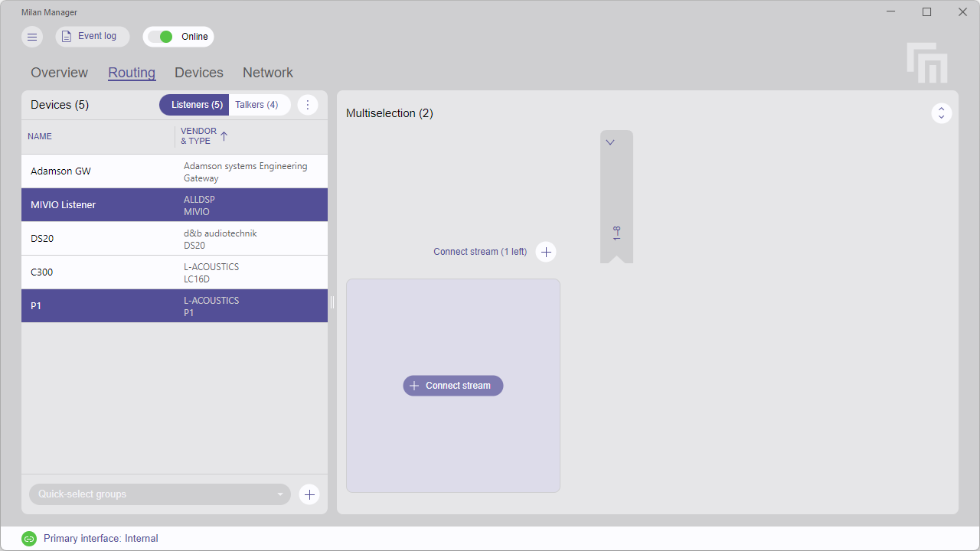The width and height of the screenshot is (980, 551).
Task: Open the Event log
Action: pos(92,36)
